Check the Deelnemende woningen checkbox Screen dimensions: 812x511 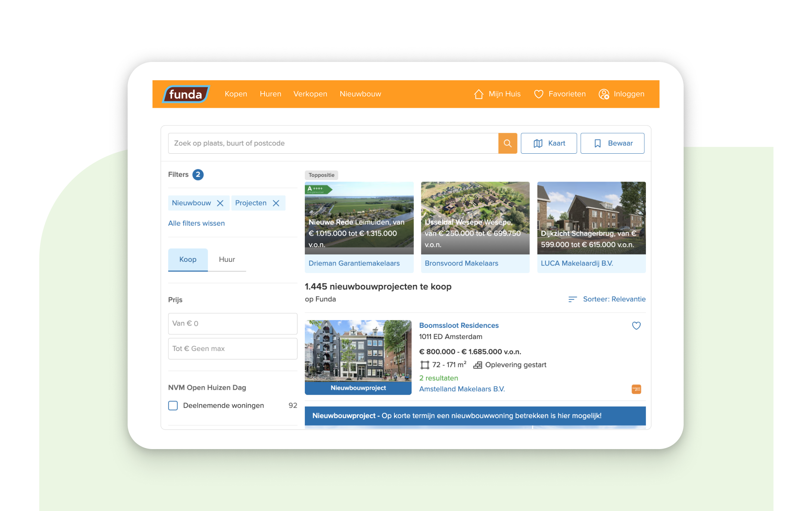tap(173, 405)
